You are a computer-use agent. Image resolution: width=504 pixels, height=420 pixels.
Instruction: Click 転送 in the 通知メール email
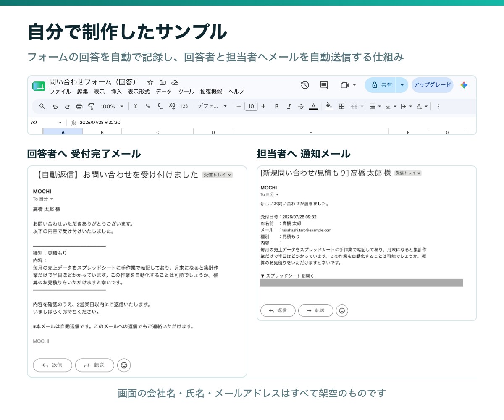(x=315, y=311)
